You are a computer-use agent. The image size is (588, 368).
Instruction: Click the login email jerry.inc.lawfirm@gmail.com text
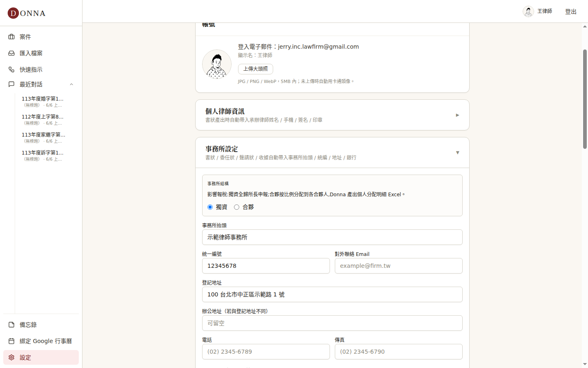(318, 47)
